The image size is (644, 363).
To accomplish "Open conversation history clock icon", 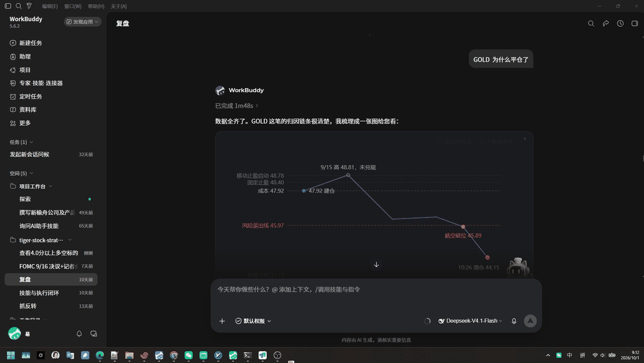I will 620,24.
